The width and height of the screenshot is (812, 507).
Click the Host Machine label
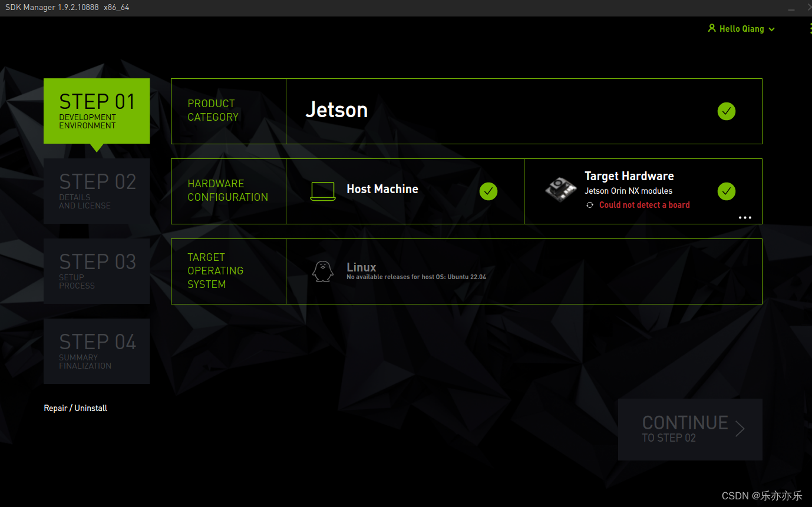click(x=382, y=189)
